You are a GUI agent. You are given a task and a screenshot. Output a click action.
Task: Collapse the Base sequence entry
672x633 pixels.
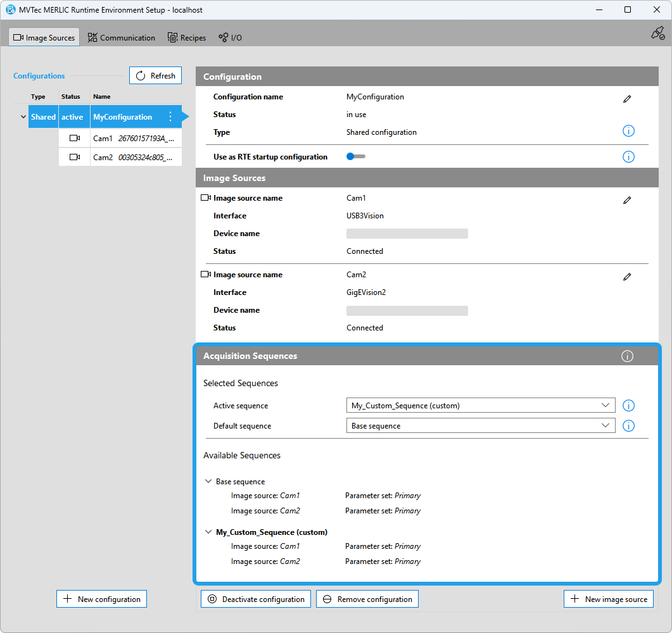(208, 482)
